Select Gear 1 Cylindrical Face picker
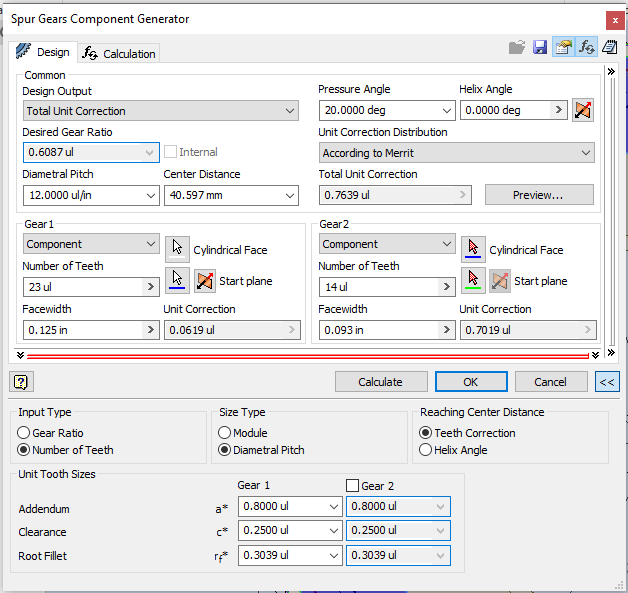Viewport: 628px width, 593px height. point(177,248)
